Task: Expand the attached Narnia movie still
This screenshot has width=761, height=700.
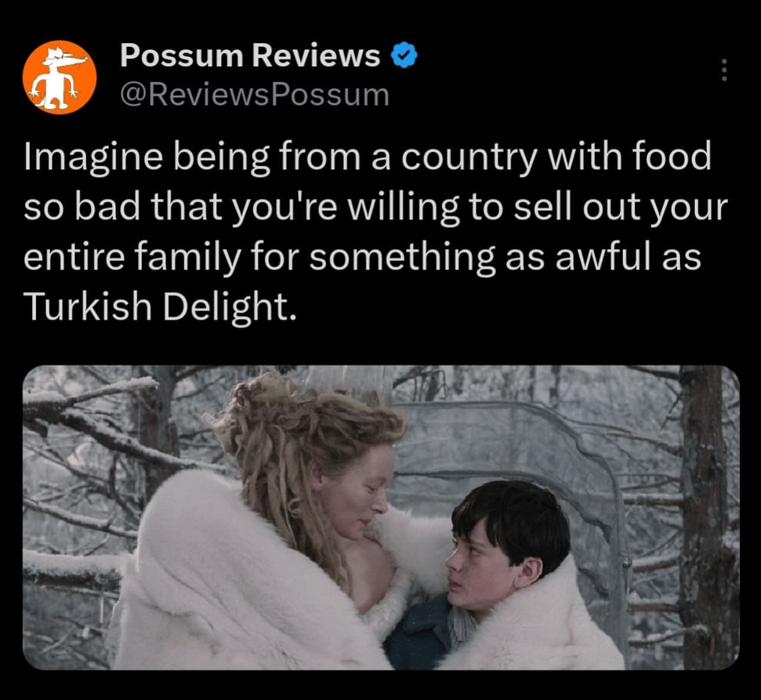Action: click(x=381, y=517)
